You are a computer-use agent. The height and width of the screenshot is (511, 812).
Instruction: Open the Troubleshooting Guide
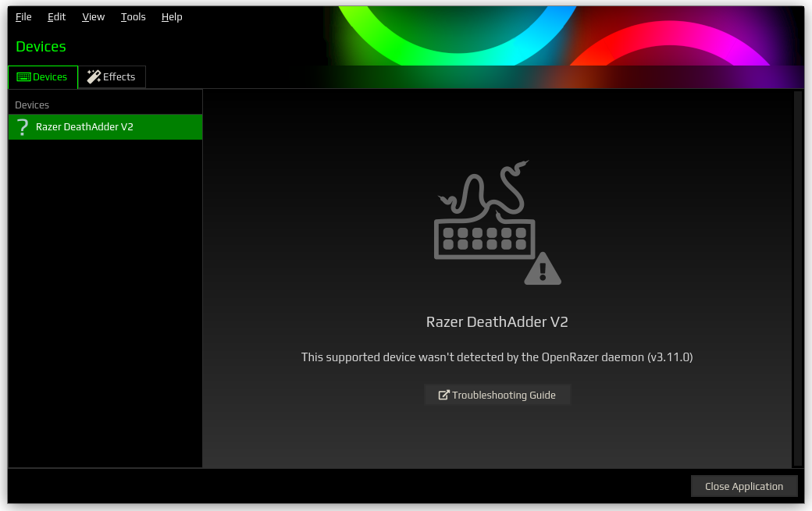point(497,395)
